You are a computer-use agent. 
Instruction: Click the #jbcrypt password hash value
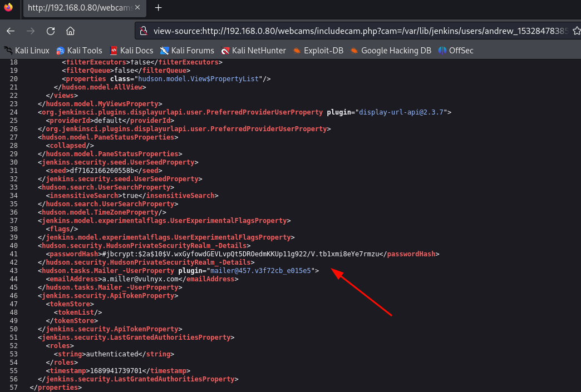pos(240,254)
